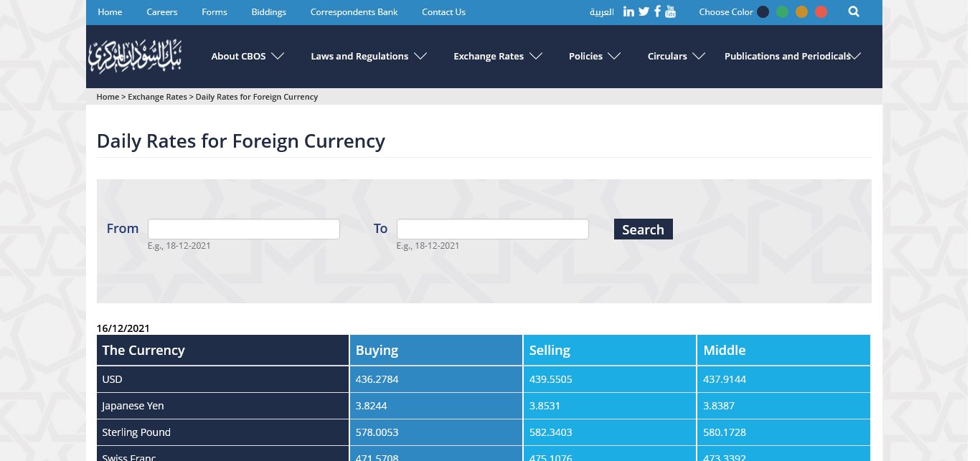Click the From date input field
Image resolution: width=980 pixels, height=461 pixels.
(x=244, y=229)
